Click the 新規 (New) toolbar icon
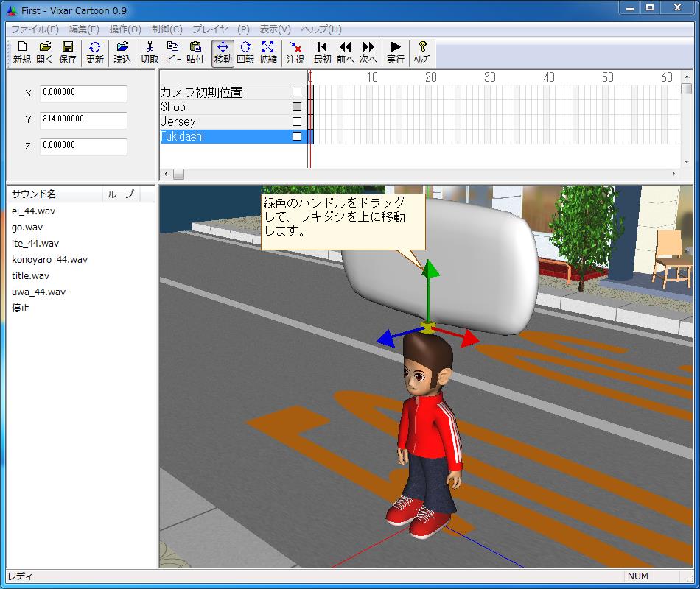 tap(21, 53)
